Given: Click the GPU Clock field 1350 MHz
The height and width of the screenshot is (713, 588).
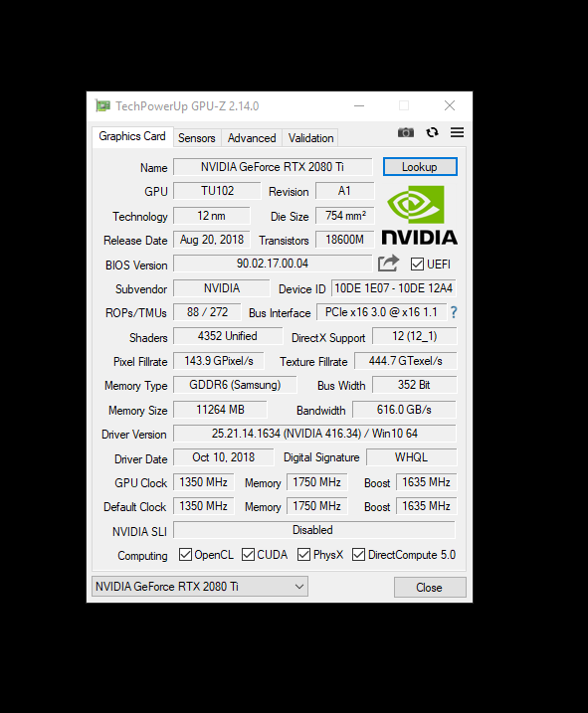Looking at the screenshot, I should click(x=203, y=482).
